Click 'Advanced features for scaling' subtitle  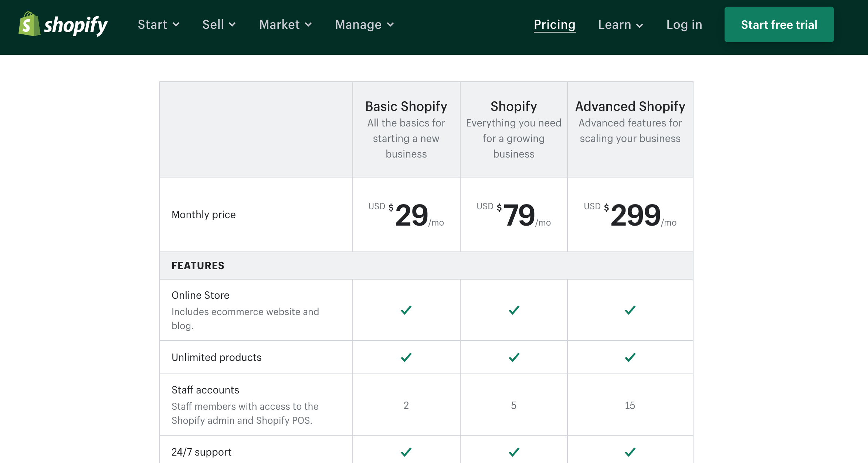click(630, 131)
